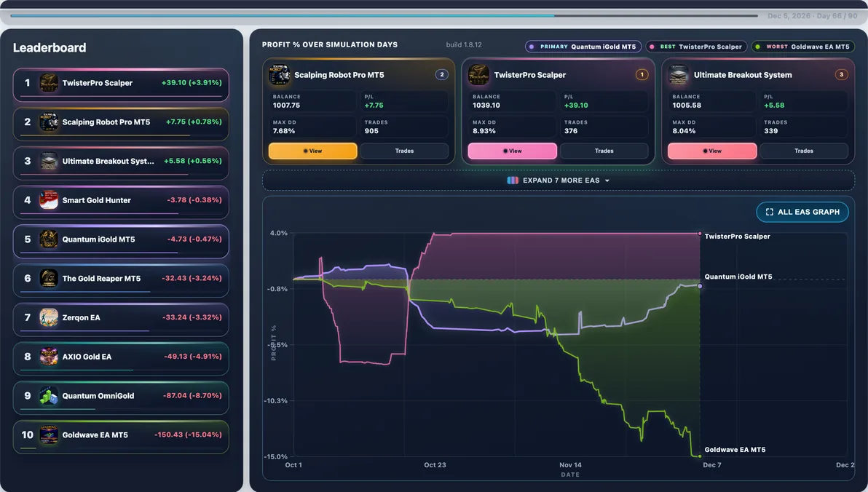Open Trades for TwisterPro Scalper
Image resolution: width=868 pixels, height=492 pixels.
pyautogui.click(x=604, y=151)
